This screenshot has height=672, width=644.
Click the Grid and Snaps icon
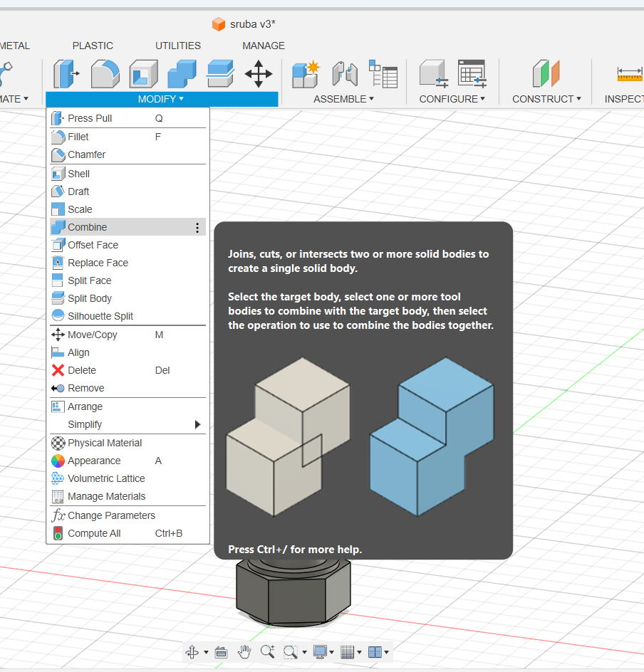pyautogui.click(x=348, y=652)
